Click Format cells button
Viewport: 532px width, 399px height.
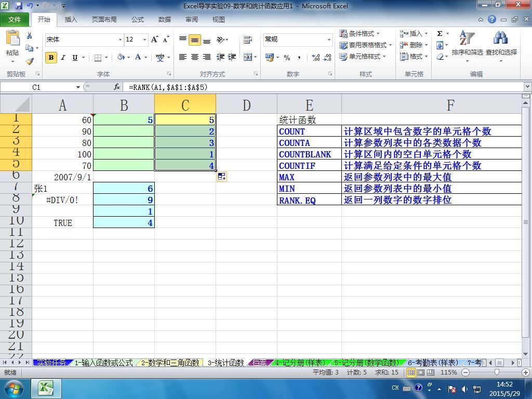click(x=414, y=57)
